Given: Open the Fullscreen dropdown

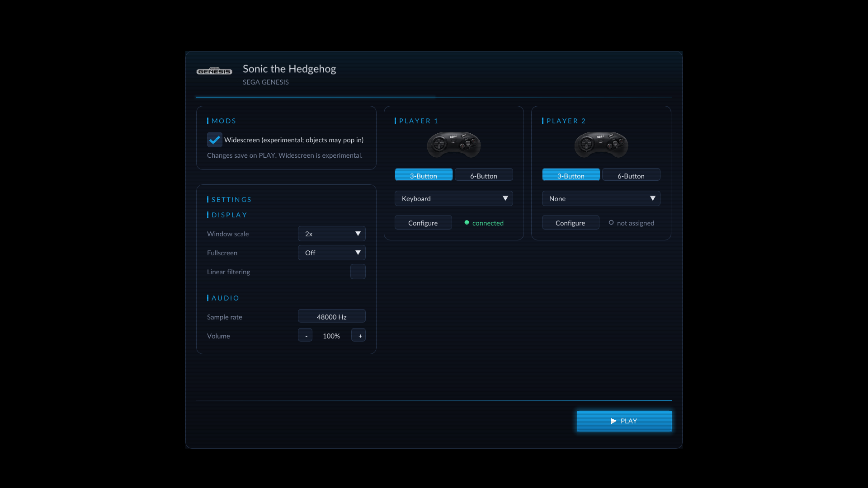Looking at the screenshot, I should [332, 253].
